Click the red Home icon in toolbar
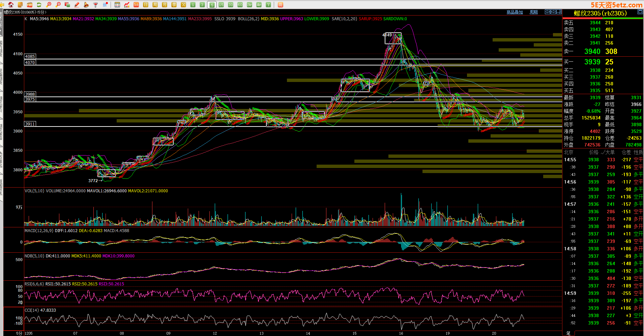644x336 pixels. click(x=11, y=5)
